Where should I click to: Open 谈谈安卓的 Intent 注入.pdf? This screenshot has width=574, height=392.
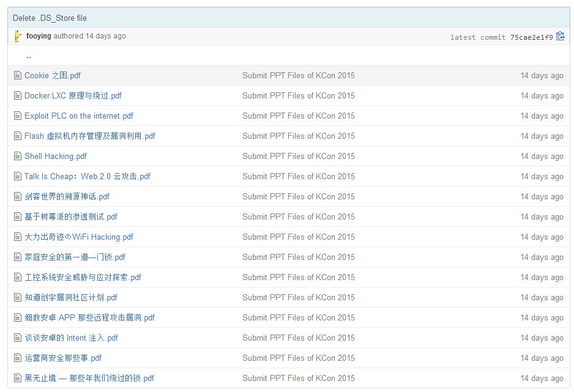pos(72,338)
